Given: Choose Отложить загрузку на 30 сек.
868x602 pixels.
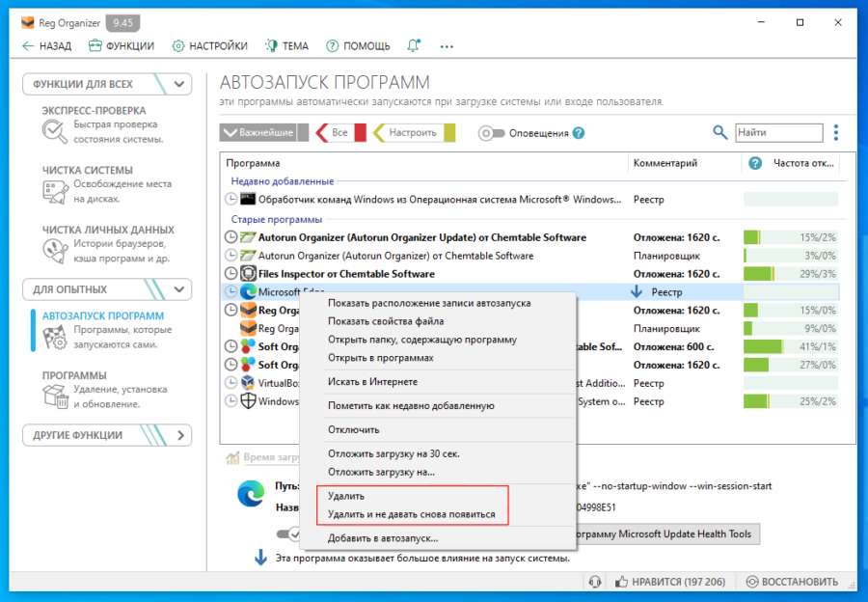Looking at the screenshot, I should [x=394, y=454].
